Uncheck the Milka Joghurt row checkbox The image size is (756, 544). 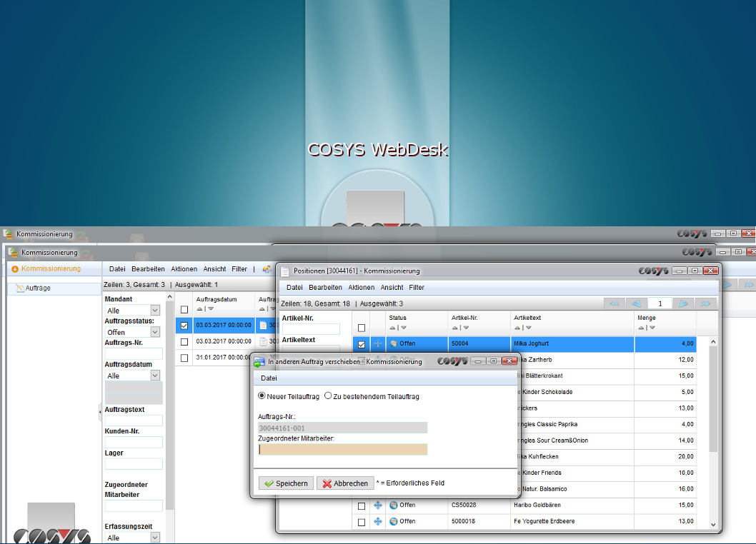click(x=362, y=345)
